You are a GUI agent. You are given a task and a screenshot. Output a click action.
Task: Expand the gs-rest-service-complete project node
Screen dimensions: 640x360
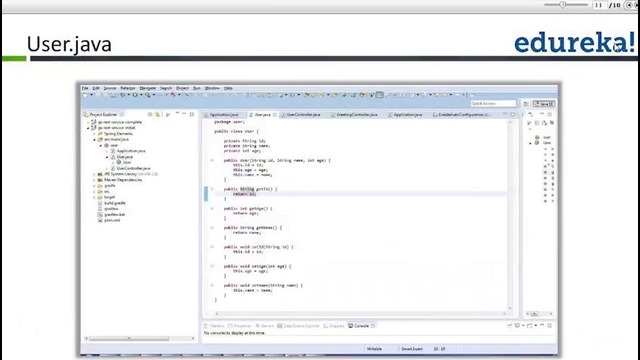(x=88, y=122)
